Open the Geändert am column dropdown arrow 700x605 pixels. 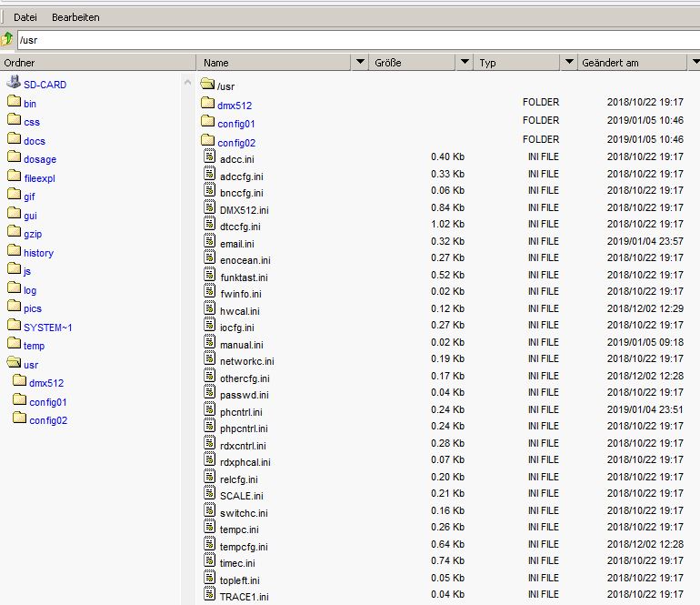point(695,62)
